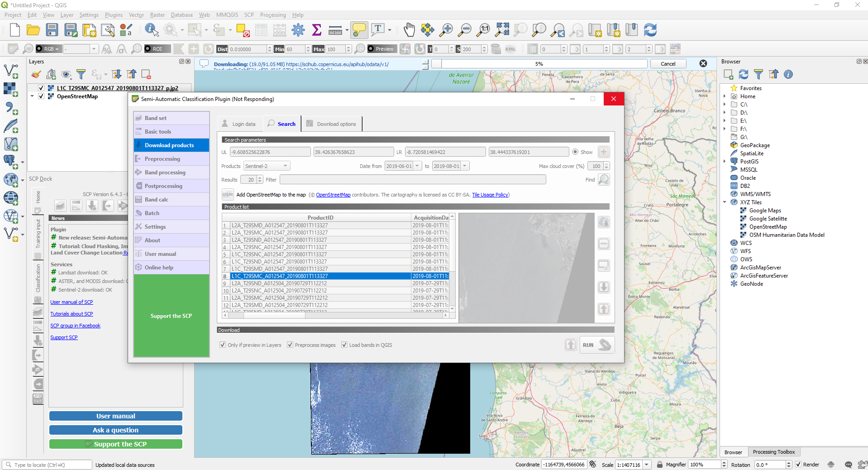Click the Save Project disk icon
The height and width of the screenshot is (470, 868).
[52, 30]
